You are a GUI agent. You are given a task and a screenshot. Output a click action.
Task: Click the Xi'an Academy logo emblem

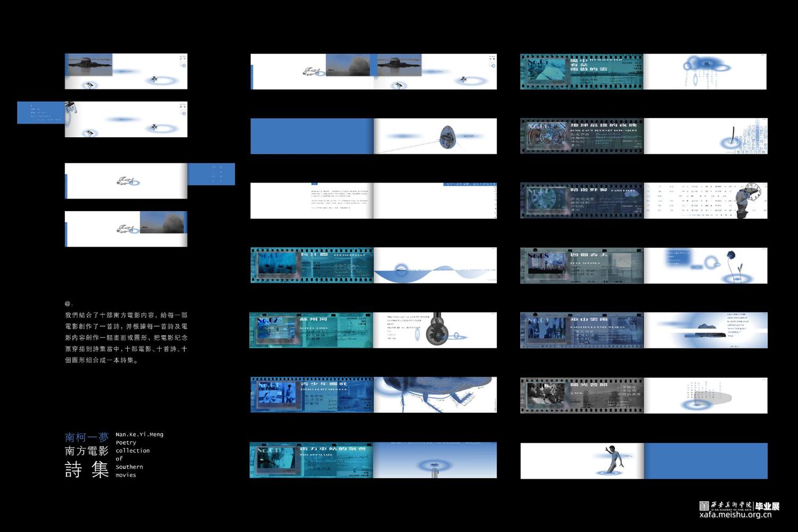tap(704, 505)
